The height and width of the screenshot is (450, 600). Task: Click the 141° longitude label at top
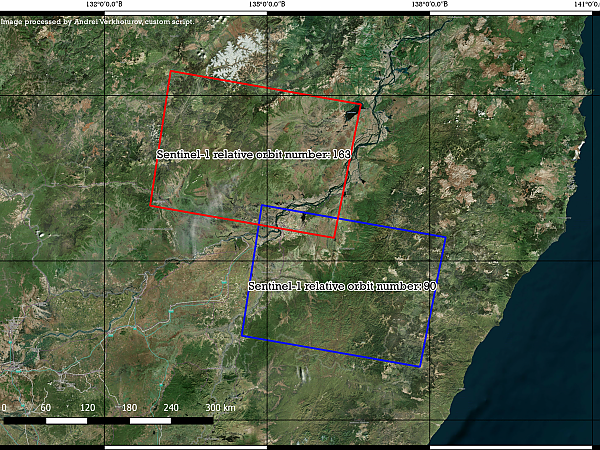click(585, 5)
